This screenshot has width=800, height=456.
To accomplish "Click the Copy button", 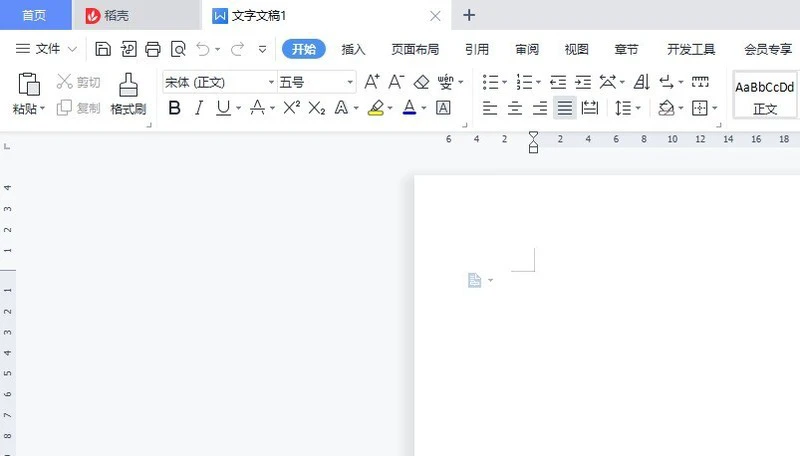I will click(x=79, y=108).
